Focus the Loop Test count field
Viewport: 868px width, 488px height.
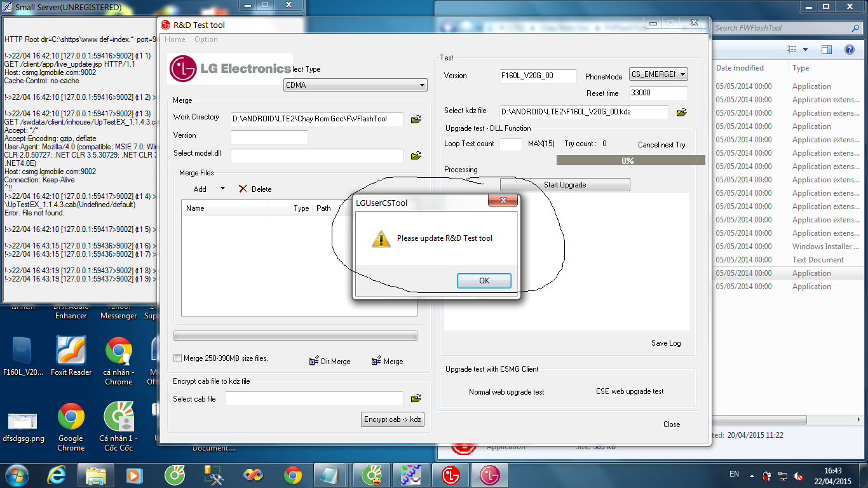click(x=511, y=144)
